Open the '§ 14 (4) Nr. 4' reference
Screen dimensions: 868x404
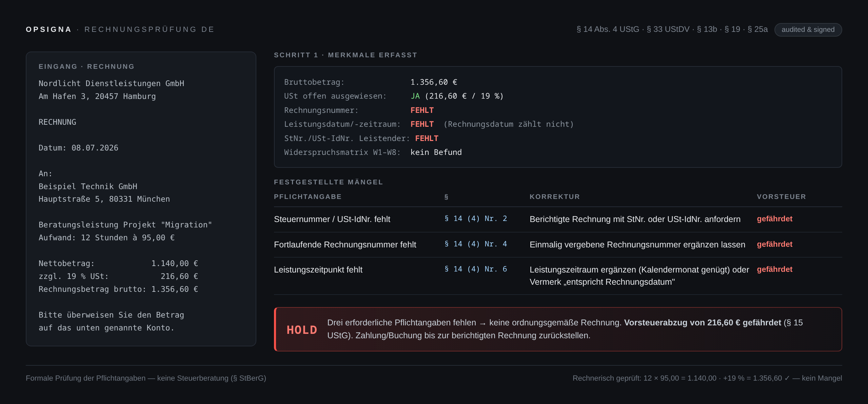pos(476,244)
